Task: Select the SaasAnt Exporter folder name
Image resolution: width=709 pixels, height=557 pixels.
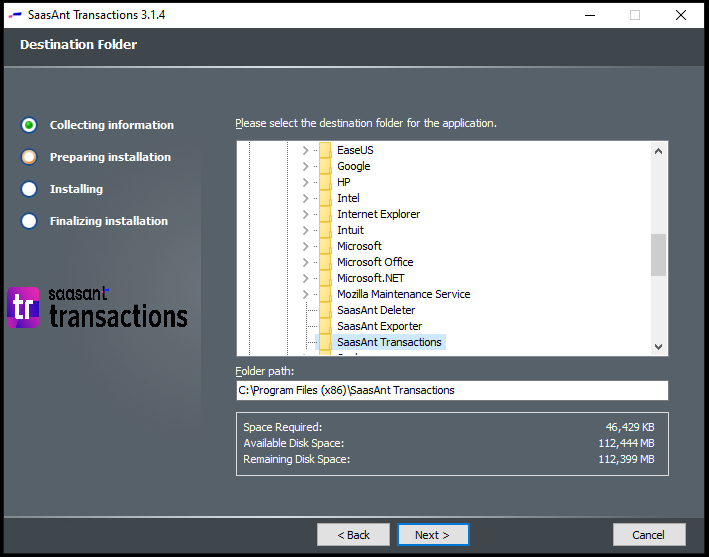Action: pos(380,326)
